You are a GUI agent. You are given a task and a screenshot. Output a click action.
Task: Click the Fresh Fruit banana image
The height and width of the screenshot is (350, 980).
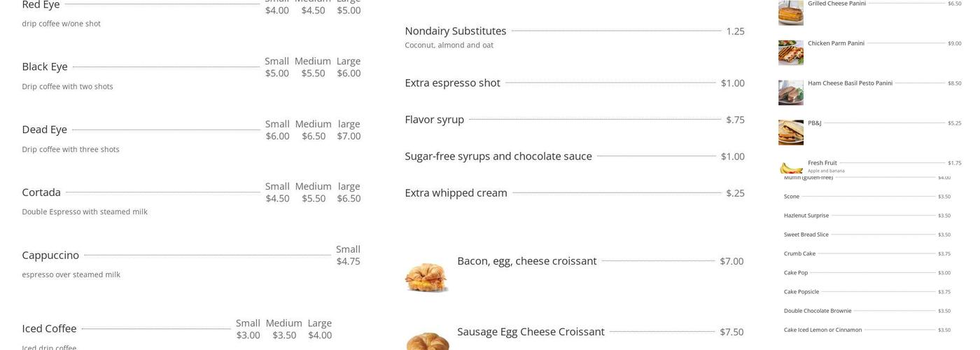[x=791, y=168]
